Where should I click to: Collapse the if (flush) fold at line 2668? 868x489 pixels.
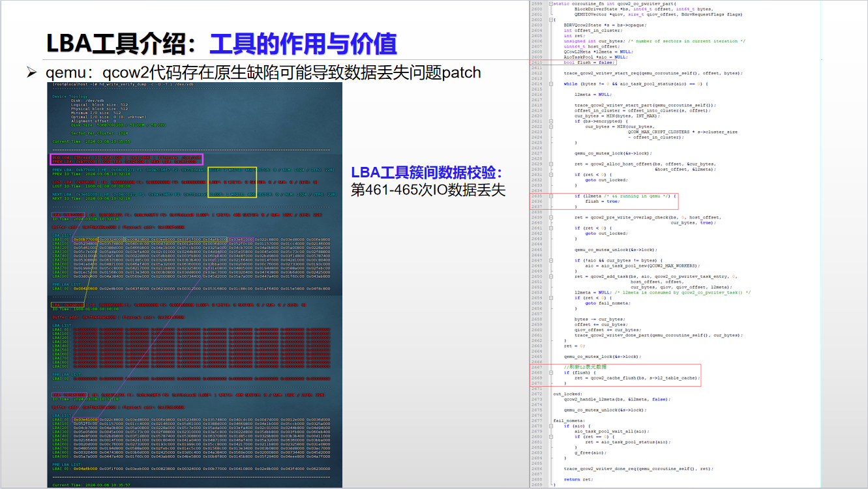551,372
